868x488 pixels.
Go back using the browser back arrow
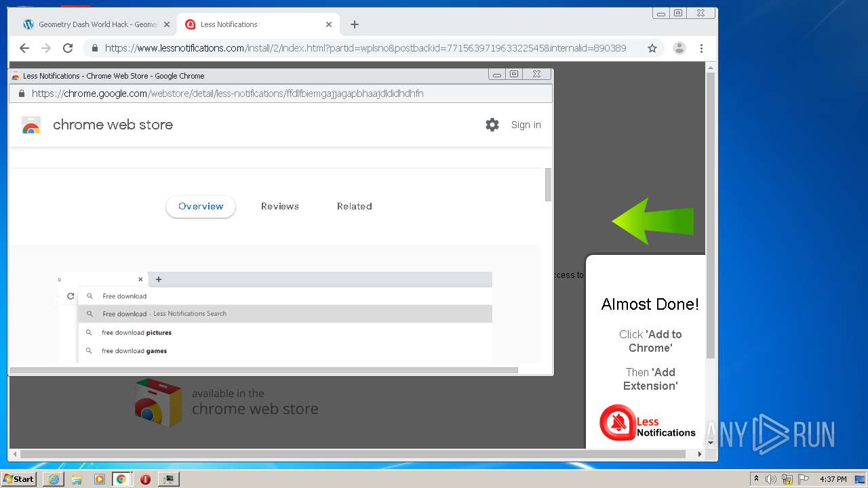pos(24,48)
